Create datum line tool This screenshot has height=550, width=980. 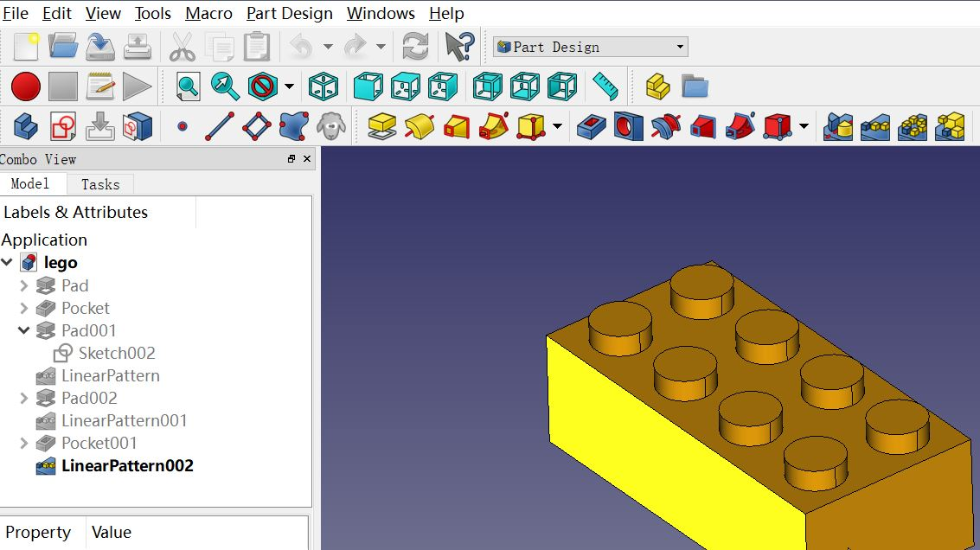[x=220, y=127]
